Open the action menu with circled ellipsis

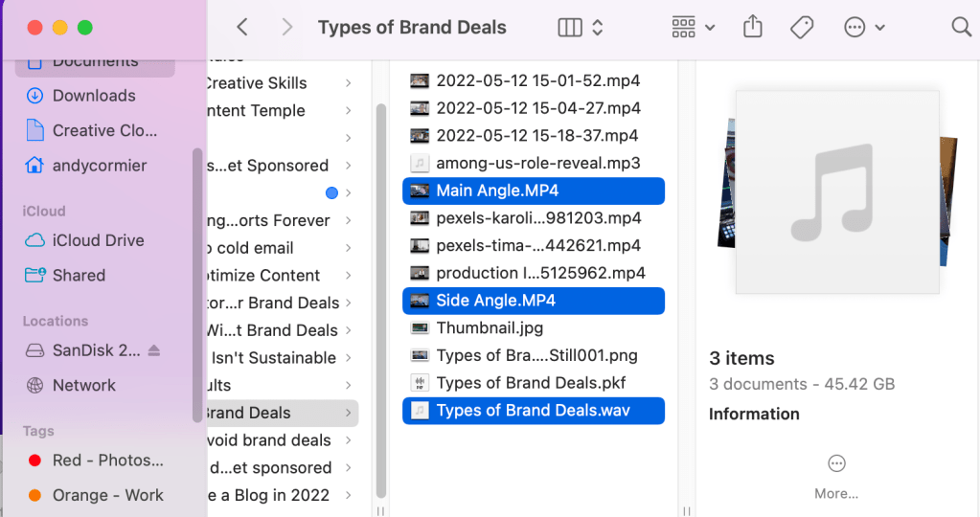tap(864, 28)
